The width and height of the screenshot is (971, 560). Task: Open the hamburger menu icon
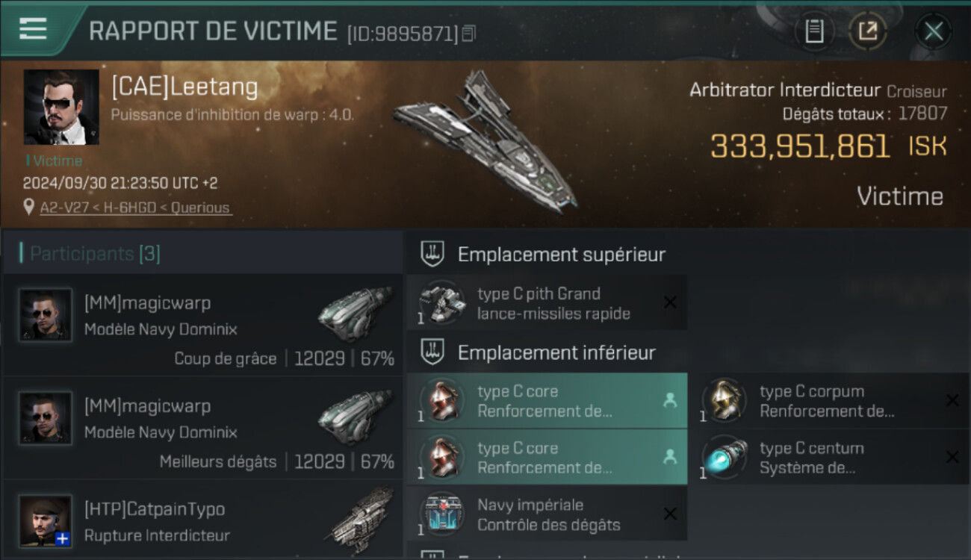(x=33, y=28)
